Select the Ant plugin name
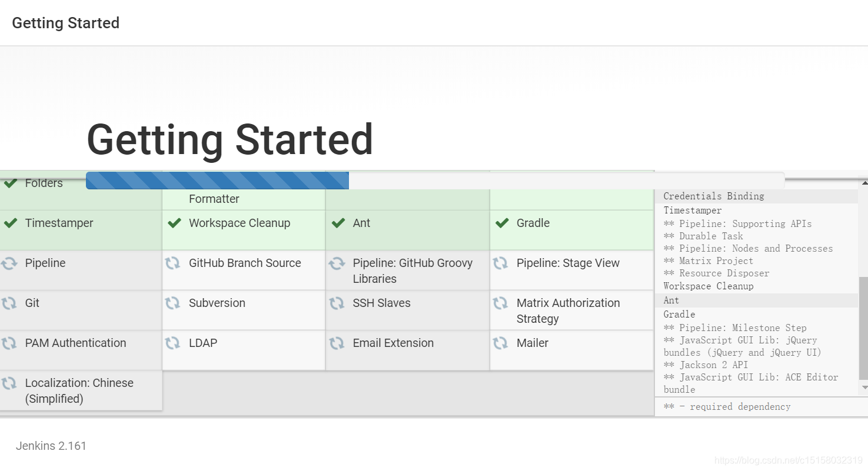 coord(361,223)
